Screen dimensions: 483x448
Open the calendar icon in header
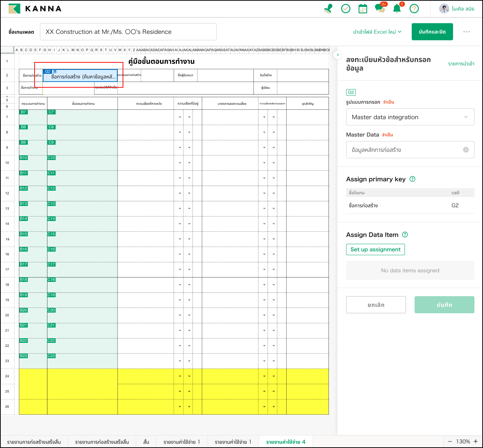click(x=363, y=9)
